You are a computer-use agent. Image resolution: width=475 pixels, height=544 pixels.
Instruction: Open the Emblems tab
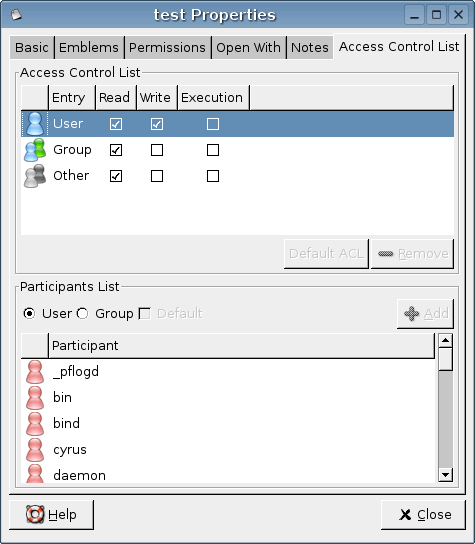(89, 48)
